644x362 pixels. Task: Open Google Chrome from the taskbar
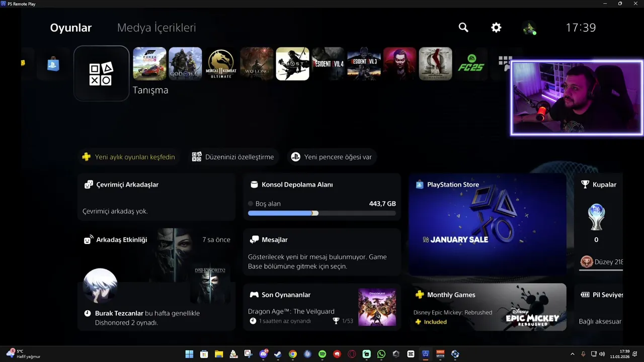coord(293,354)
